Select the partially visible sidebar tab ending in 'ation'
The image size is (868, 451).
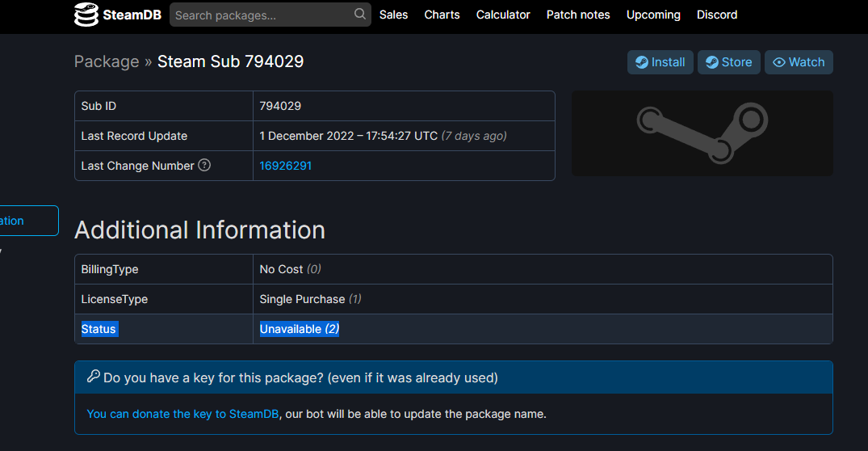pyautogui.click(x=27, y=221)
